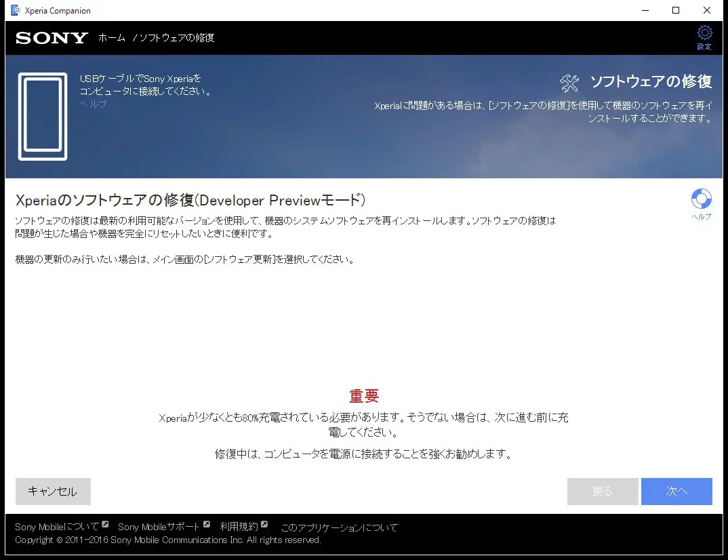Image resolution: width=728 pixels, height=560 pixels.
Task: Maximize the Xperia Companion window
Action: pos(676,10)
